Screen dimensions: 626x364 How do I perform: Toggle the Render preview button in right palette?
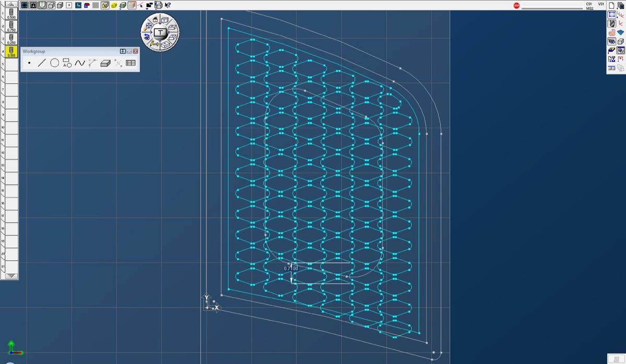tap(621, 51)
